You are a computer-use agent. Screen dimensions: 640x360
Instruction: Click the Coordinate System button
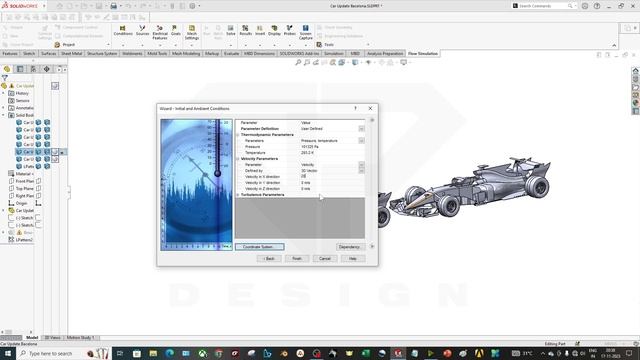pyautogui.click(x=260, y=247)
